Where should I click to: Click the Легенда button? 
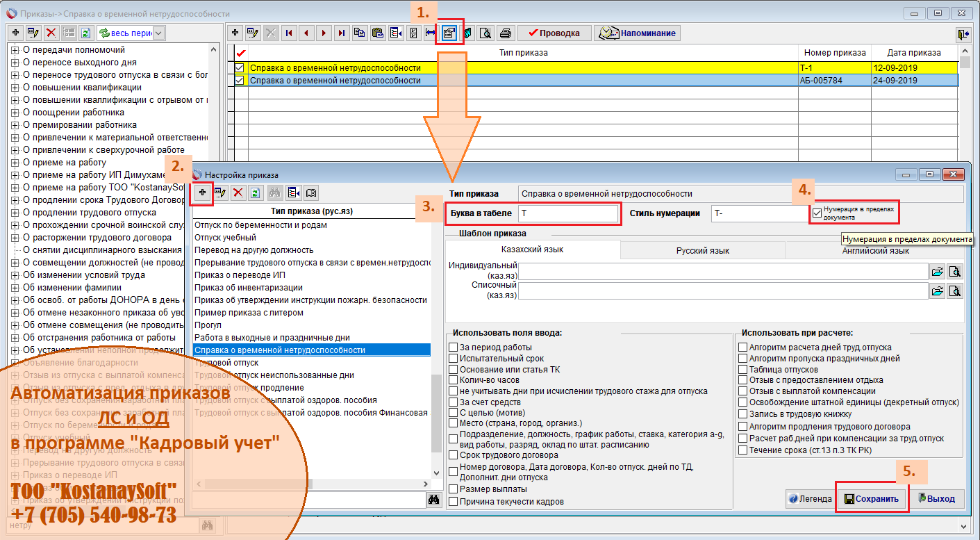(x=810, y=498)
